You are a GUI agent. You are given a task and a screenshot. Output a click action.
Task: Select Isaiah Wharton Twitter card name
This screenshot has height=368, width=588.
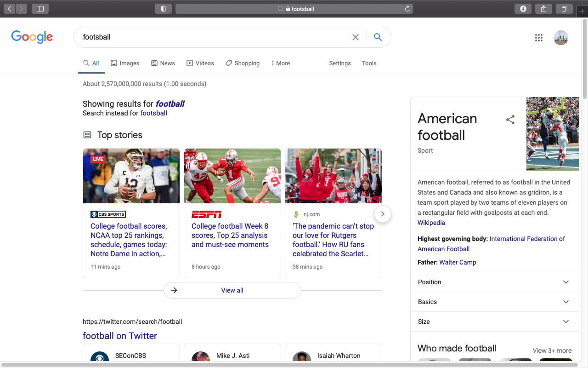pos(339,356)
